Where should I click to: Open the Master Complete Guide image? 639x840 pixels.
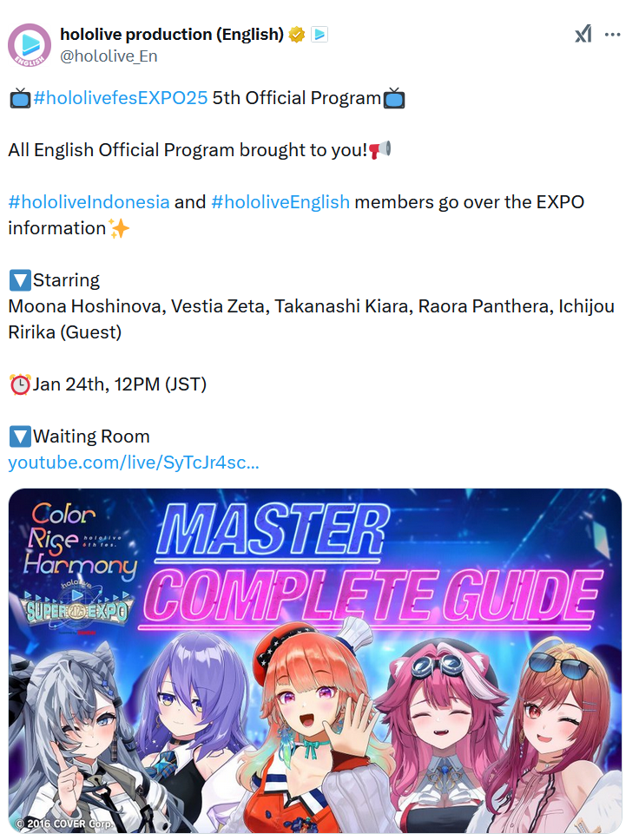pos(315,660)
